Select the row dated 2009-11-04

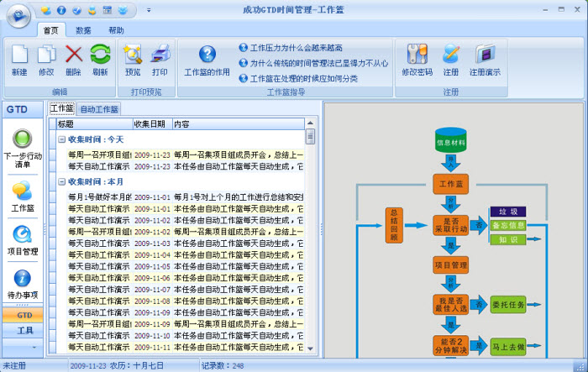pos(186,255)
